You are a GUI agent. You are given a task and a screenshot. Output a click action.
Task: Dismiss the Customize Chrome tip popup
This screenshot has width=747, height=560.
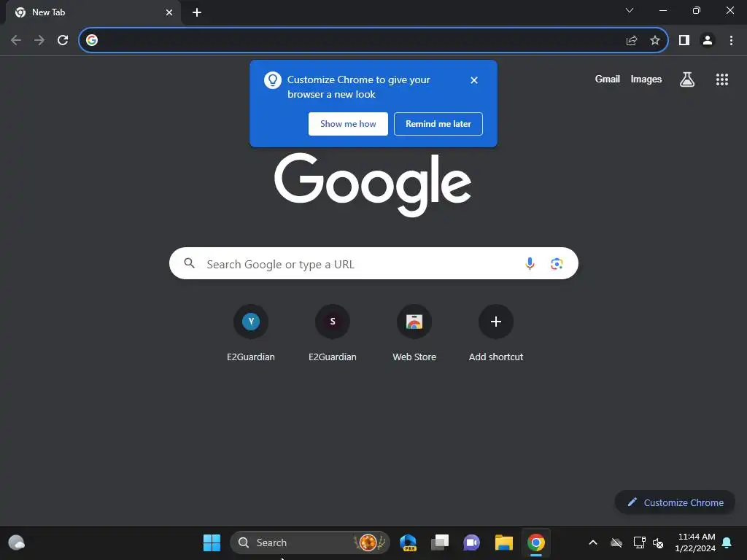[x=473, y=80]
